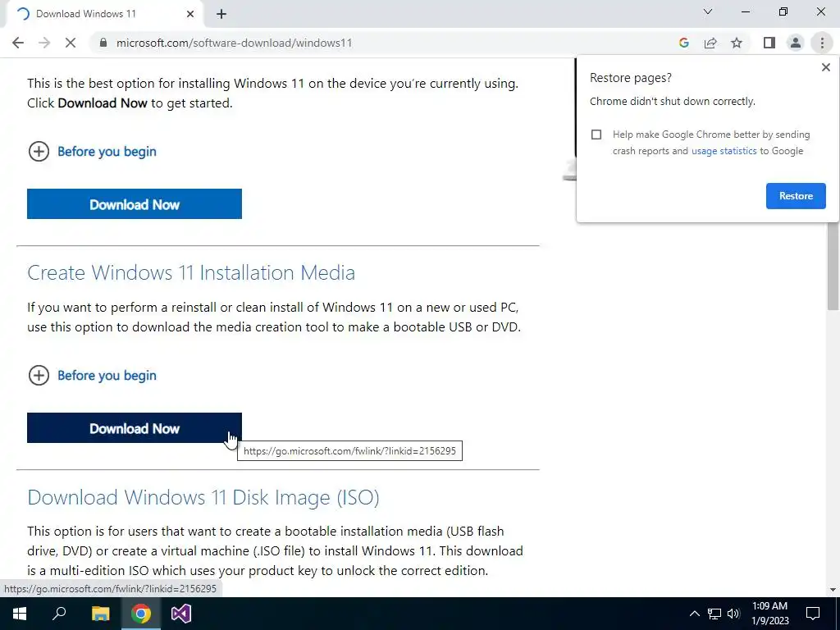Open the tab search dropdown
This screenshot has width=840, height=630.
[x=708, y=11]
